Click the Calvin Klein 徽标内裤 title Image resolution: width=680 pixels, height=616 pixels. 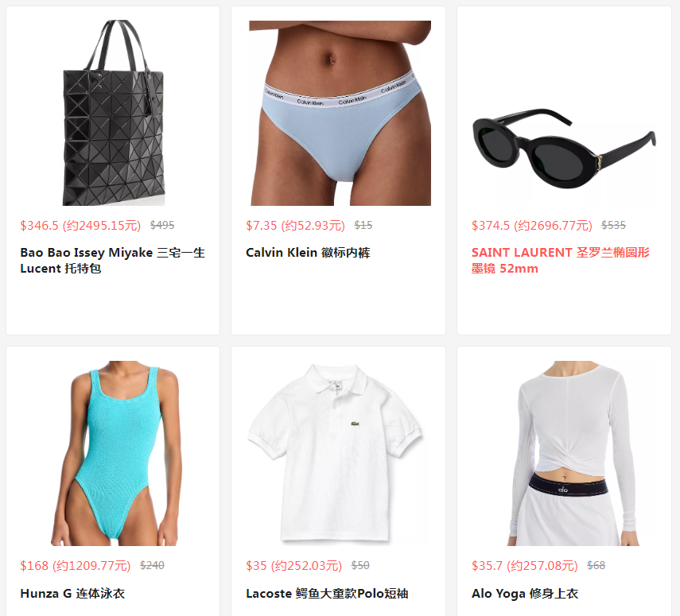pos(308,253)
